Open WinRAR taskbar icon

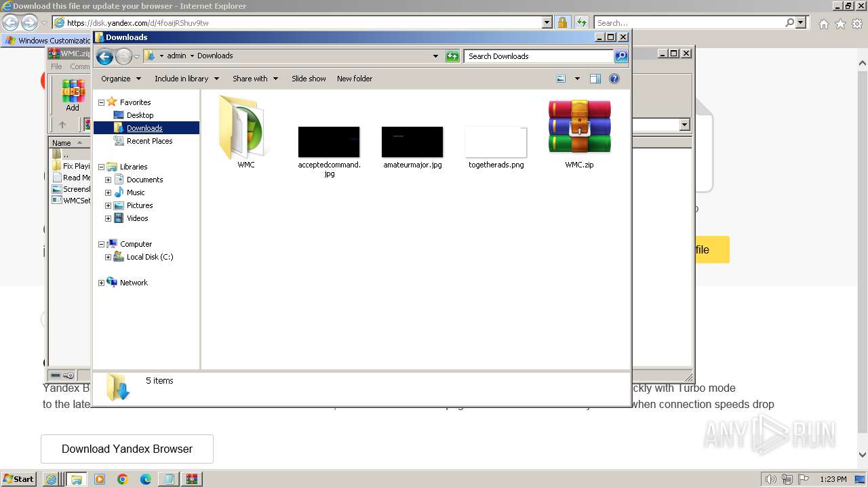click(x=192, y=479)
